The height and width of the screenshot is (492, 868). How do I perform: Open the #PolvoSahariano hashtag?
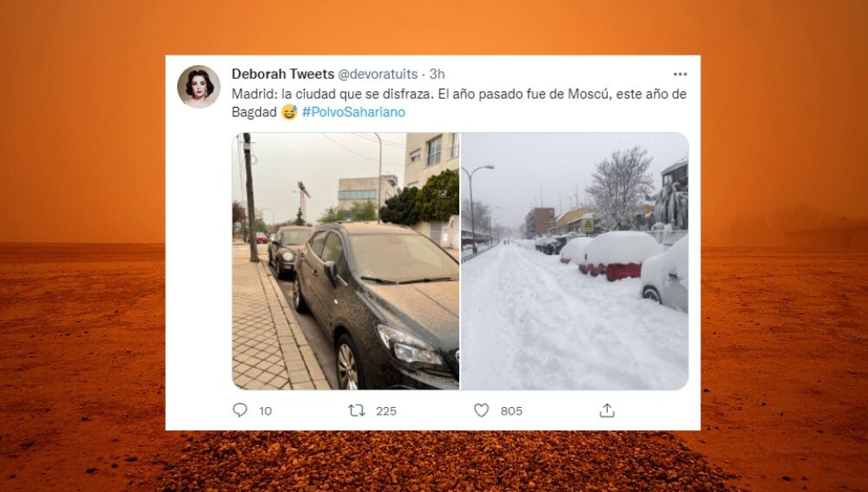click(353, 112)
